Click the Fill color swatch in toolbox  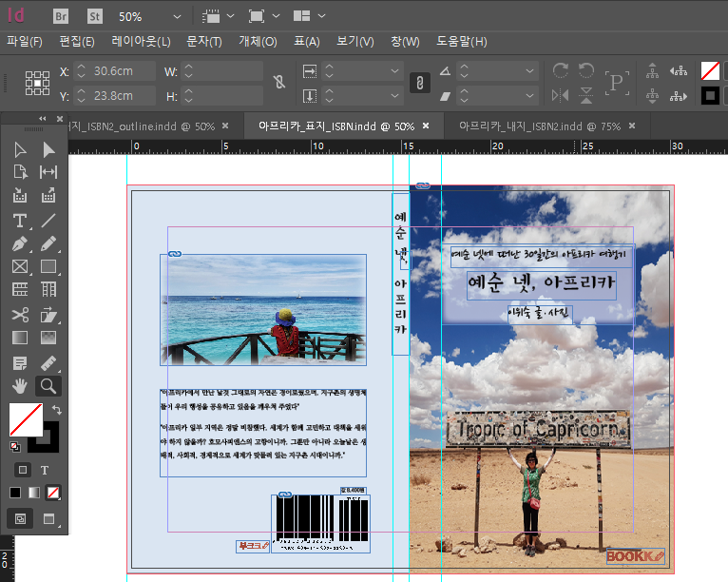click(26, 420)
